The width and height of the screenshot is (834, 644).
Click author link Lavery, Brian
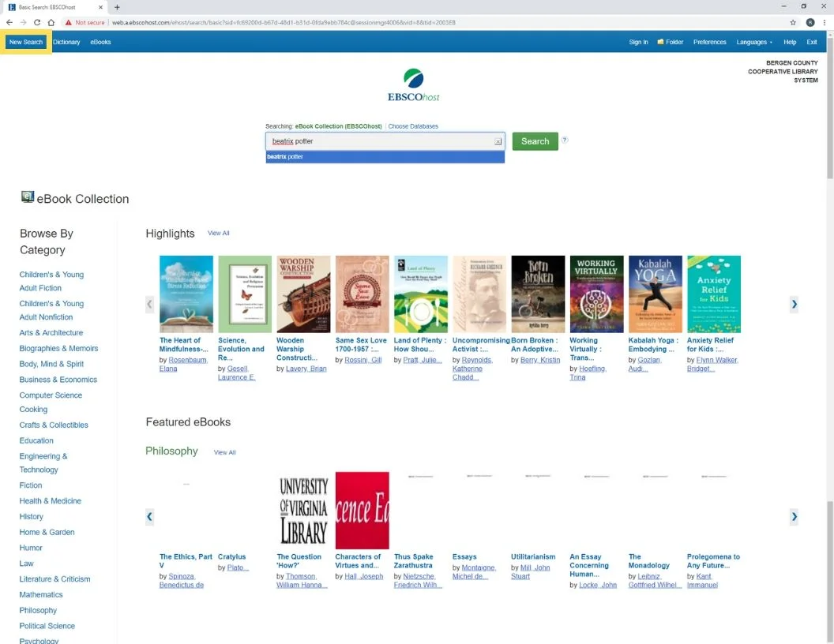click(x=306, y=369)
